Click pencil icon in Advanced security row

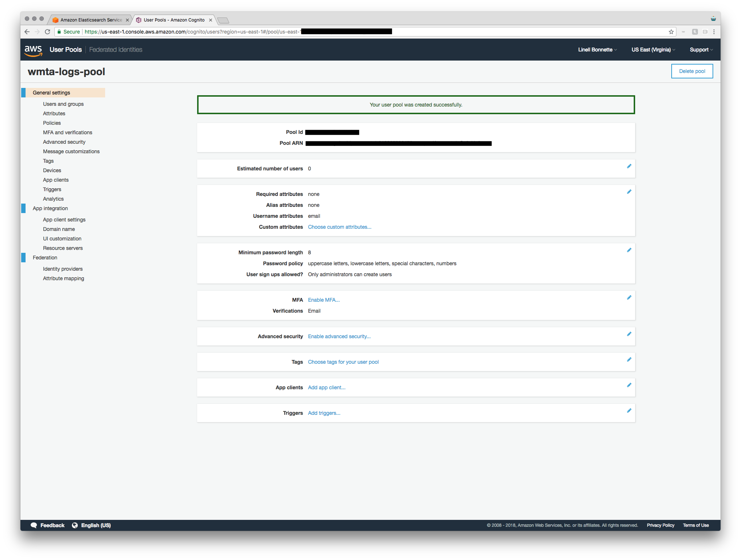pos(629,334)
